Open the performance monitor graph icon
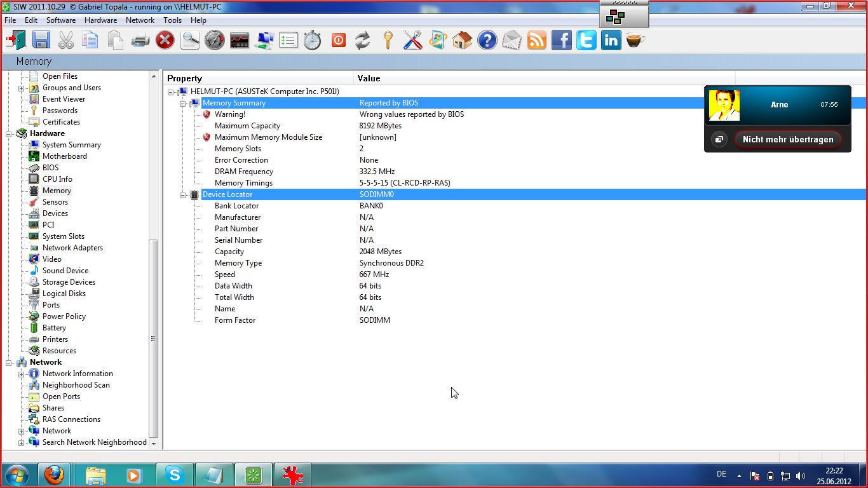 (240, 41)
